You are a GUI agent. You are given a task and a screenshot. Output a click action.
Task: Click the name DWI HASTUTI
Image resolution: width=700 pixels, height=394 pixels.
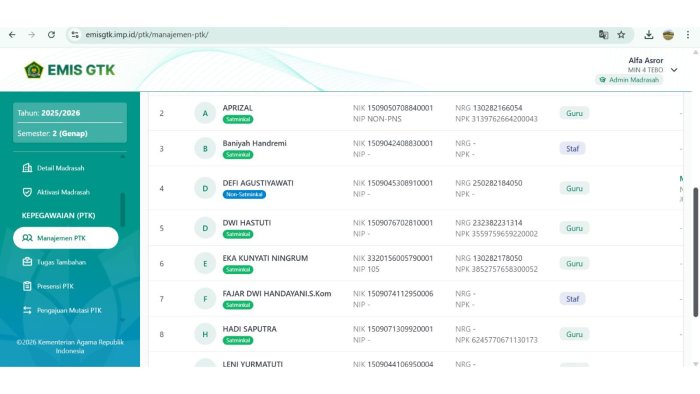click(247, 223)
